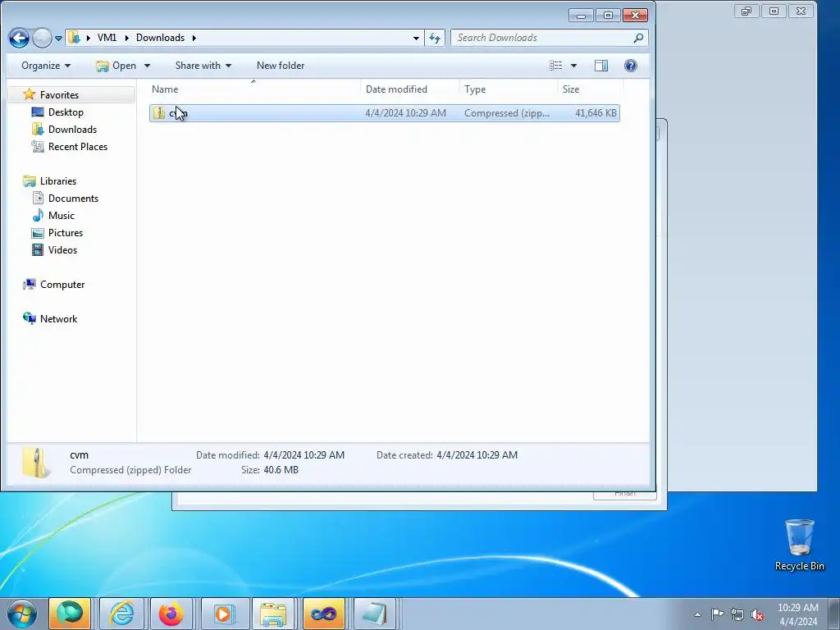Click the Favorites star icon

[29, 94]
